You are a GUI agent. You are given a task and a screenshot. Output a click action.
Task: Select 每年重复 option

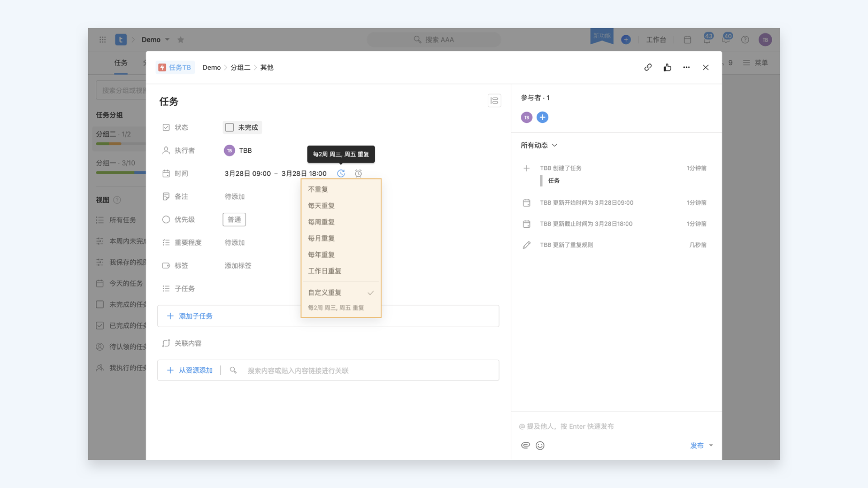(x=341, y=254)
